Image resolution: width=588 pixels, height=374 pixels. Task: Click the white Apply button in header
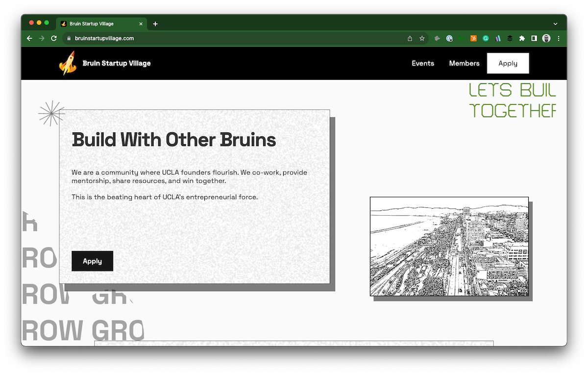click(x=508, y=63)
